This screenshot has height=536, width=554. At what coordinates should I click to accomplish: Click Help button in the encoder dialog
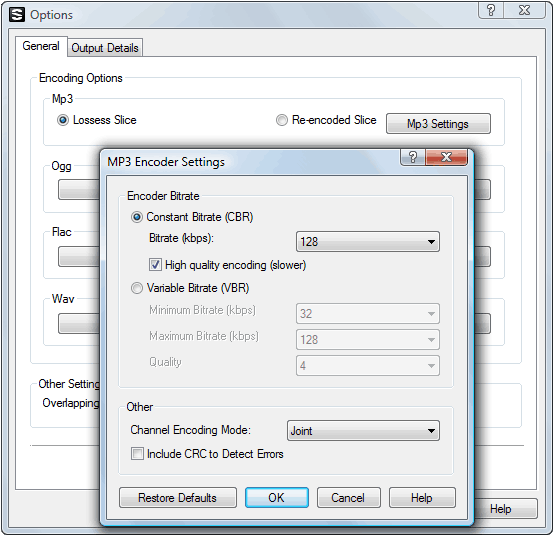coord(422,497)
